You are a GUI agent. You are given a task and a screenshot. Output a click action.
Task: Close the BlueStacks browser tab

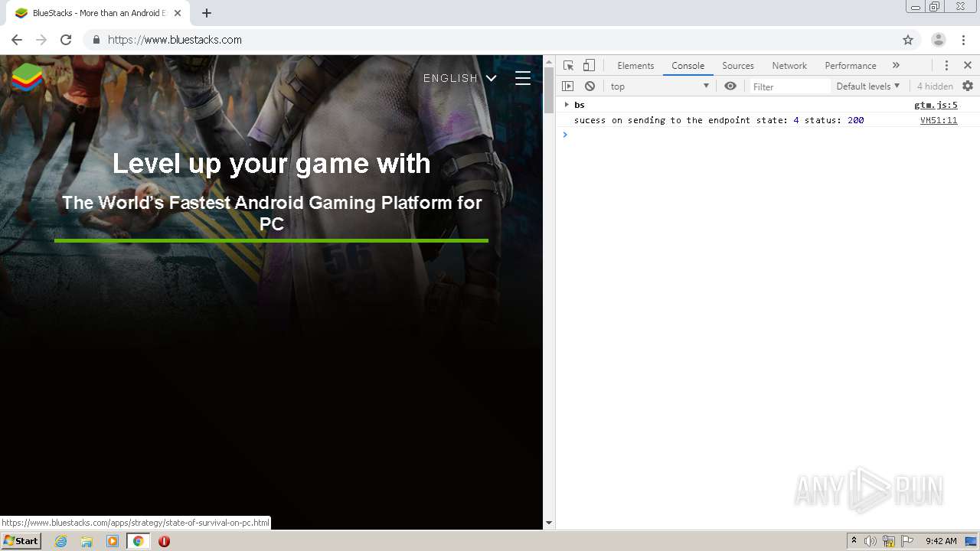point(178,13)
